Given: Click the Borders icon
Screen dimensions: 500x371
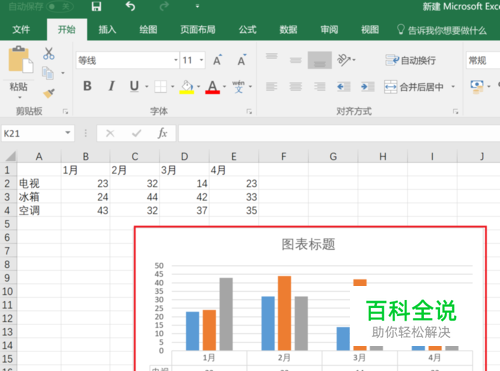Looking at the screenshot, I should [x=161, y=87].
